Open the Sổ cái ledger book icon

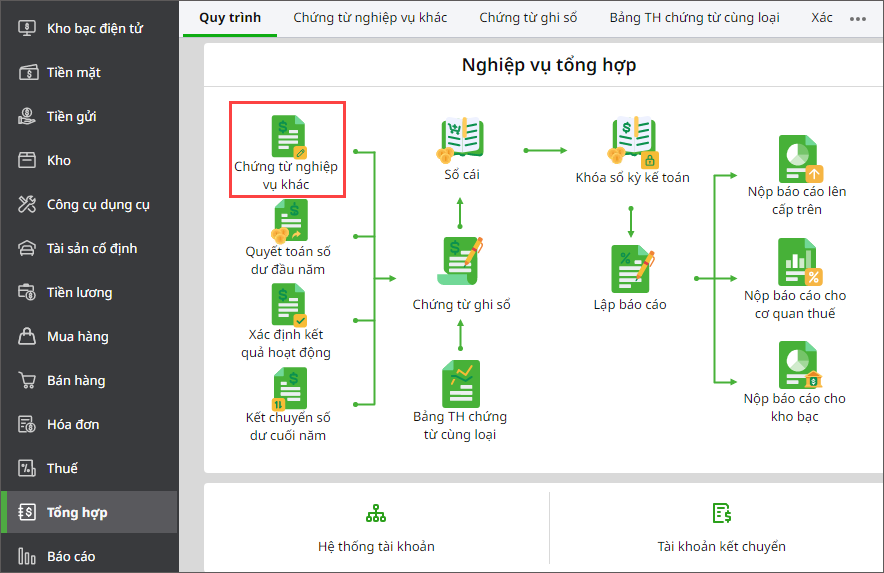[x=460, y=139]
